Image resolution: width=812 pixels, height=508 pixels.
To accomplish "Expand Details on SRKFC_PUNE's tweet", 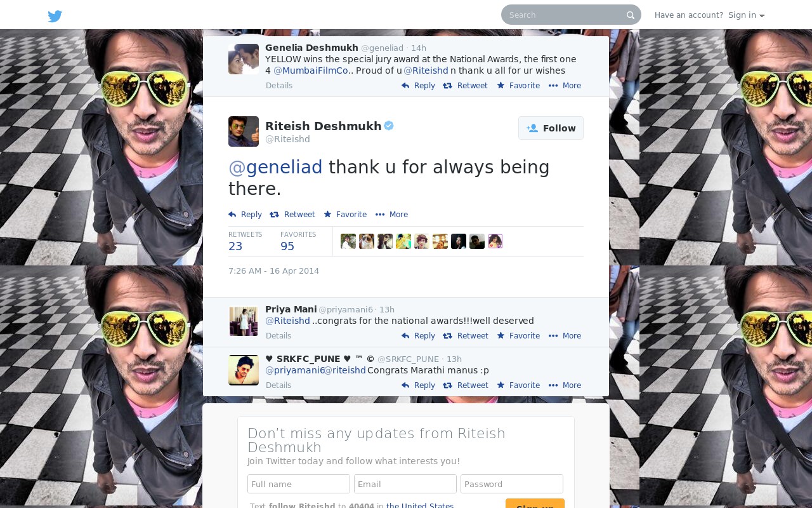I will point(278,385).
